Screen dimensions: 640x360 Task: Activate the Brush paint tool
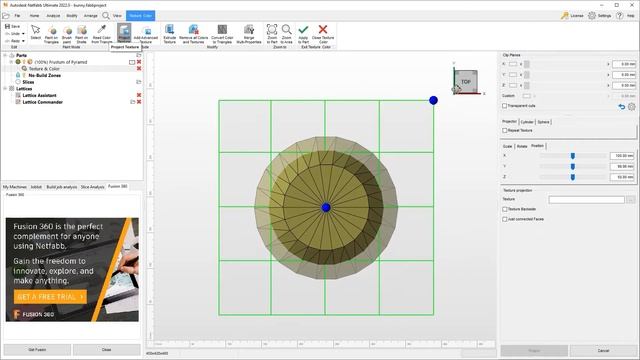click(67, 34)
